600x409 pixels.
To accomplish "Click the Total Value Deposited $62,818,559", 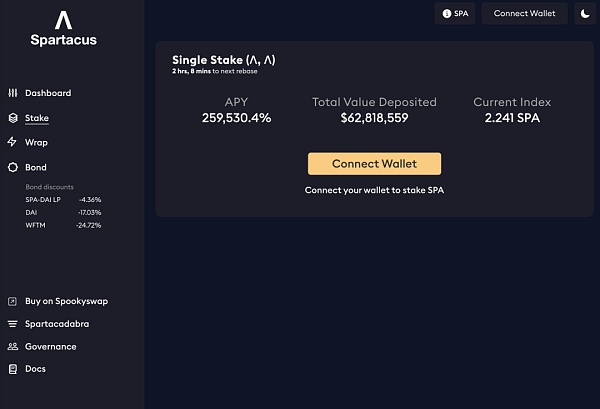I will (x=374, y=118).
